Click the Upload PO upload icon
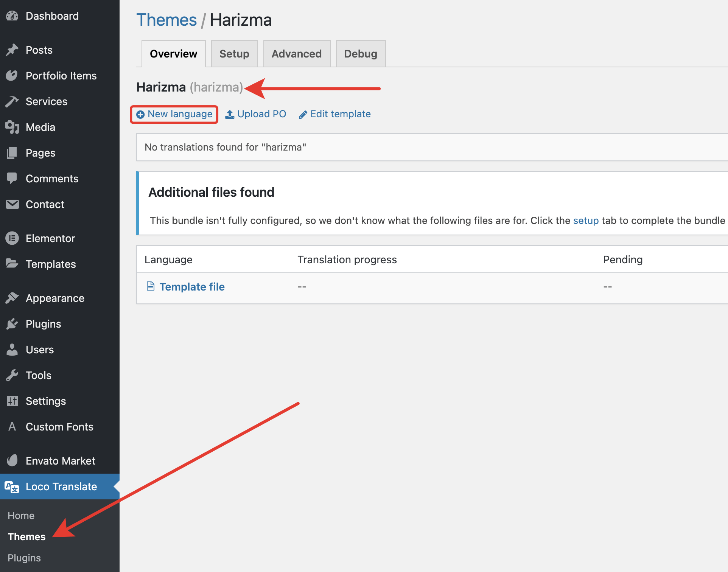 230,114
